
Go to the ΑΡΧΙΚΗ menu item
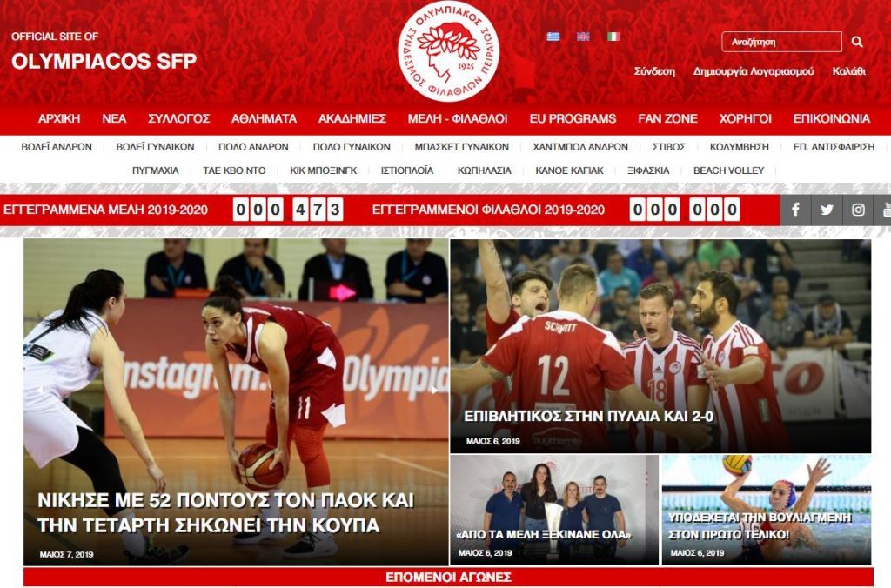pyautogui.click(x=59, y=117)
